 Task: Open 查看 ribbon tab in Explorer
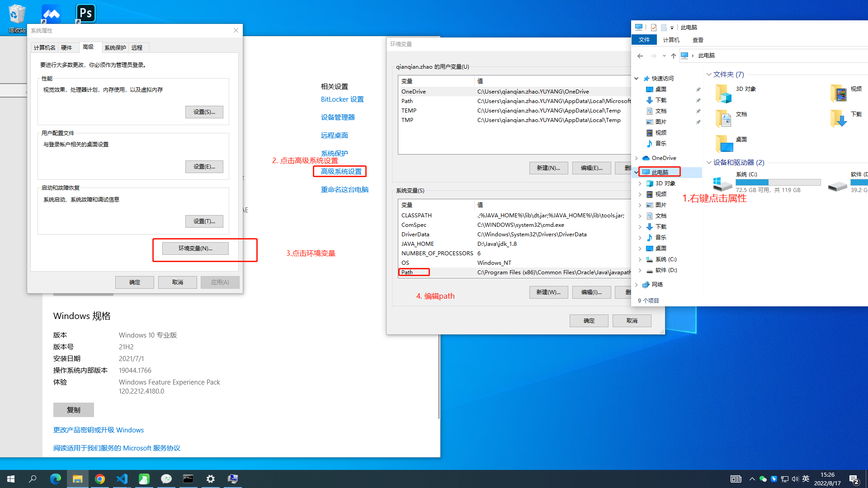(x=698, y=40)
